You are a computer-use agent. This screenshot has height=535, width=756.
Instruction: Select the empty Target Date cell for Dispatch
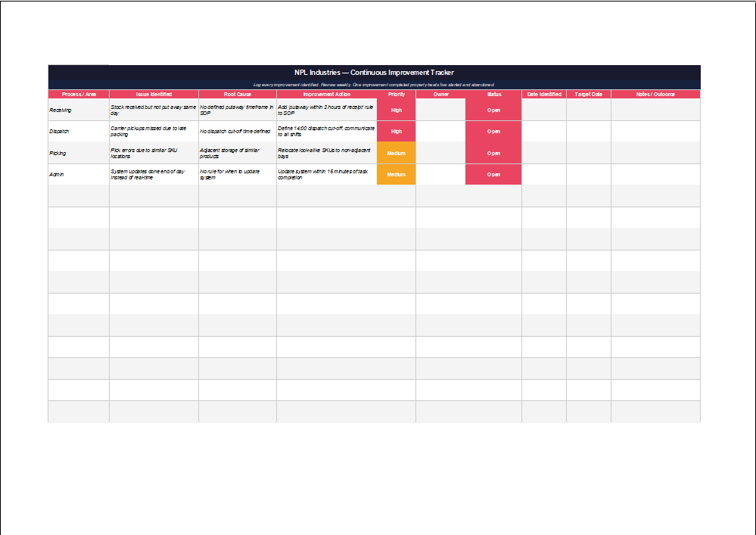(x=588, y=132)
